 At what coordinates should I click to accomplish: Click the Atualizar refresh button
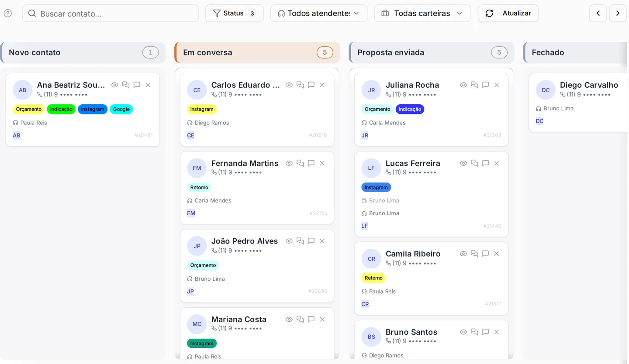(508, 13)
